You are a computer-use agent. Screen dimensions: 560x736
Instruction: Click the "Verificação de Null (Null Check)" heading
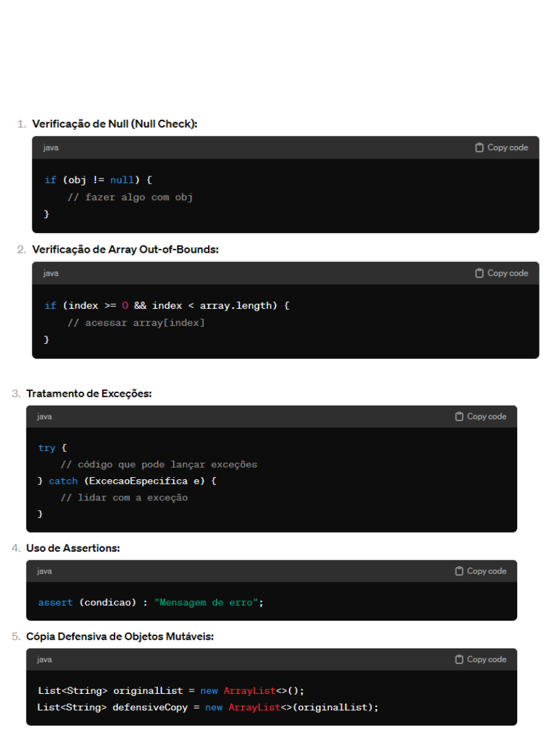(x=115, y=124)
